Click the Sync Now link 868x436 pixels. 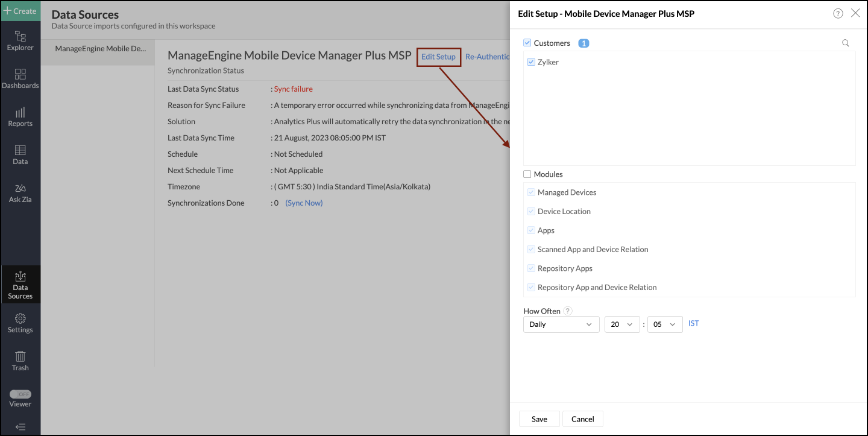(304, 203)
